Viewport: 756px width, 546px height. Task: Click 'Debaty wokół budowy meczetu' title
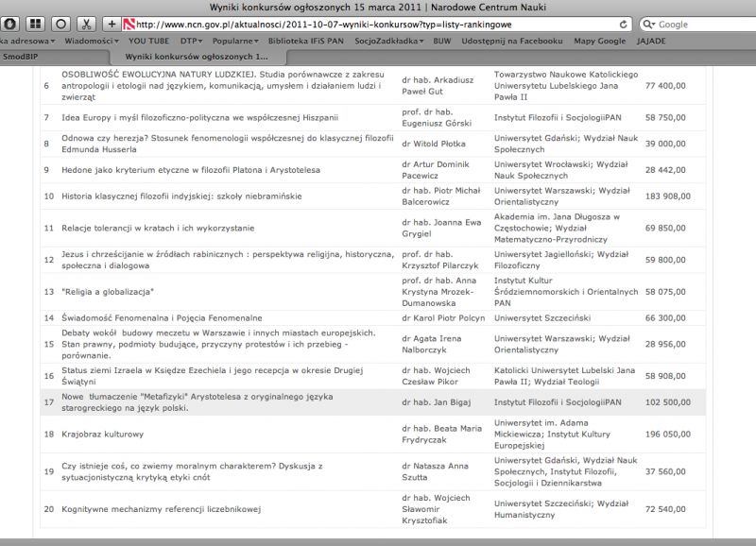tap(218, 344)
